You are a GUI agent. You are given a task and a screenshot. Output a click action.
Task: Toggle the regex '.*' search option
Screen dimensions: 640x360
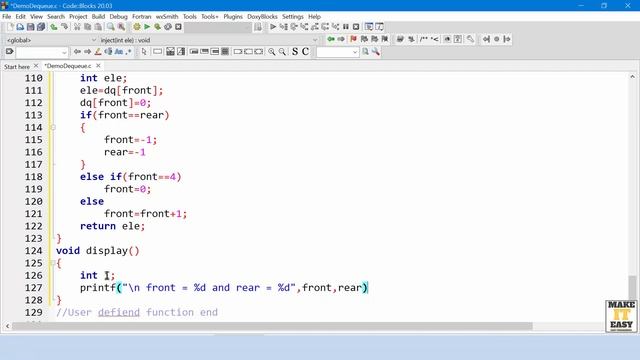pyautogui.click(x=129, y=52)
